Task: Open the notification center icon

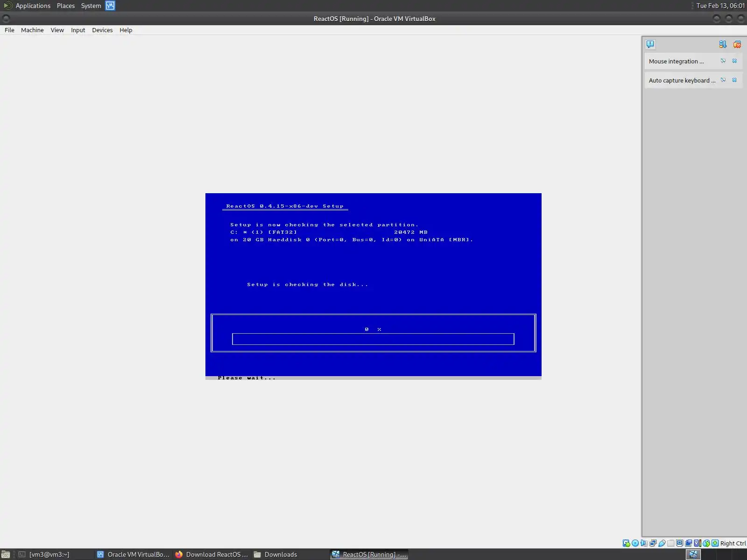Action: pos(650,44)
